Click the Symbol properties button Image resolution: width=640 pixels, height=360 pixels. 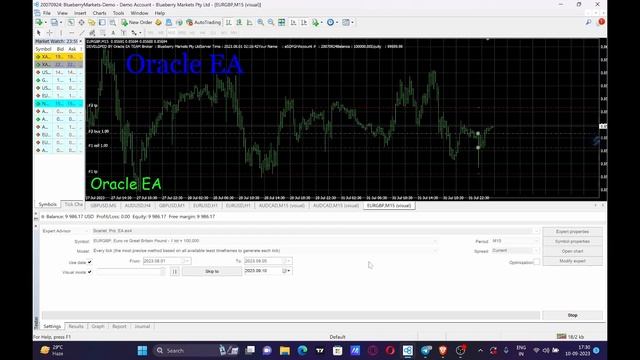click(572, 241)
